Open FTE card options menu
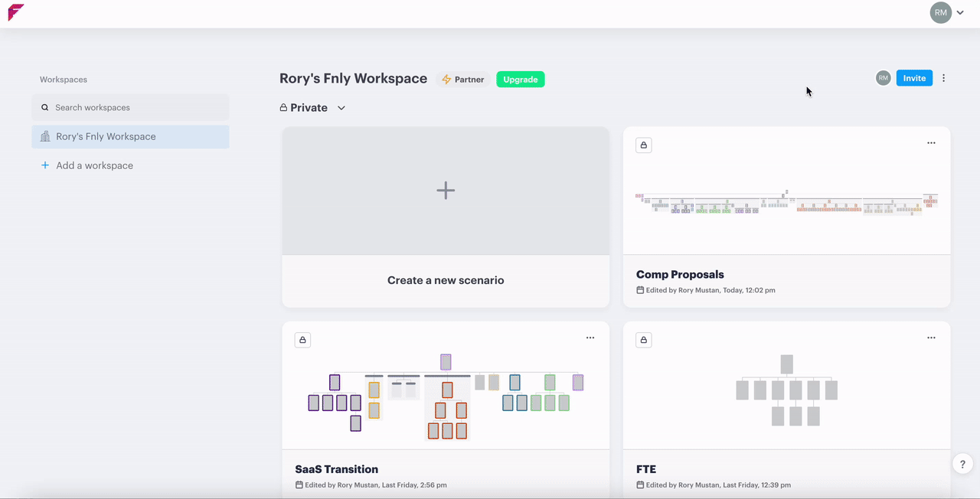The height and width of the screenshot is (499, 980). pos(931,338)
